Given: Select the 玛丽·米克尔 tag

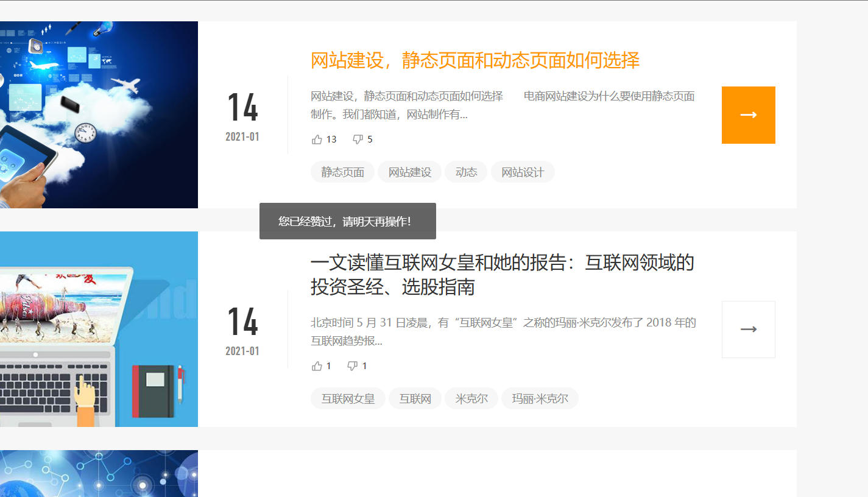Looking at the screenshot, I should tap(540, 399).
